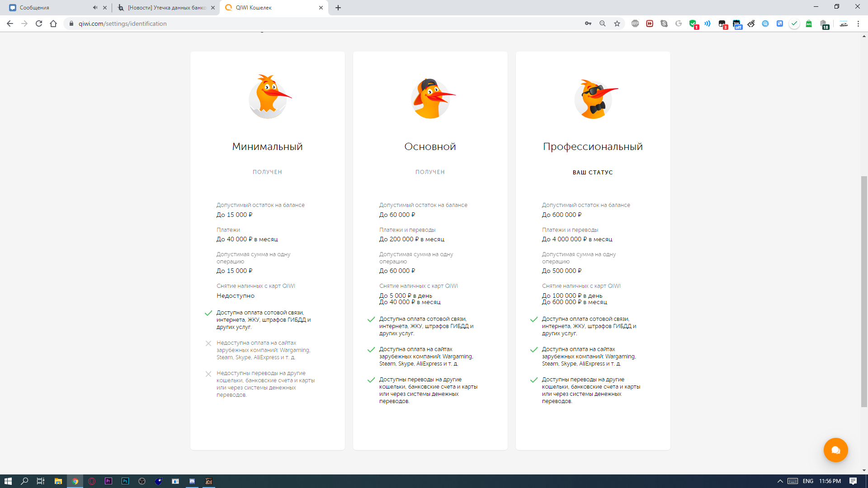Open green shield extension with badge 1

(693, 24)
